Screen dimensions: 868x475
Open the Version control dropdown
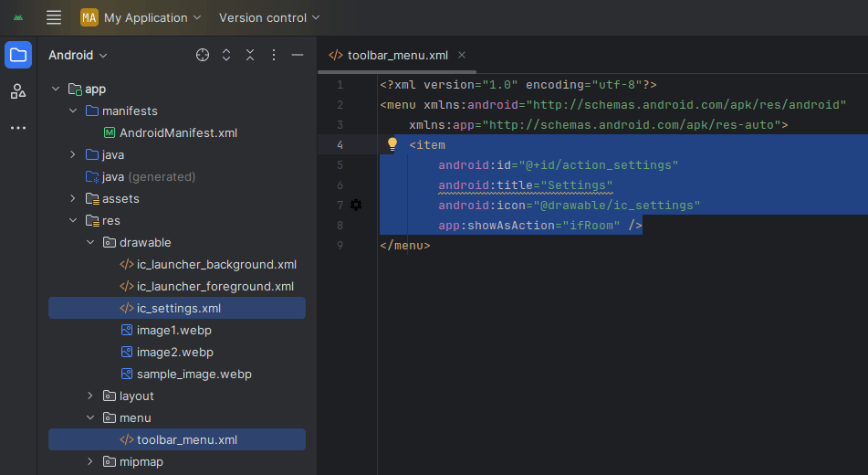269,17
